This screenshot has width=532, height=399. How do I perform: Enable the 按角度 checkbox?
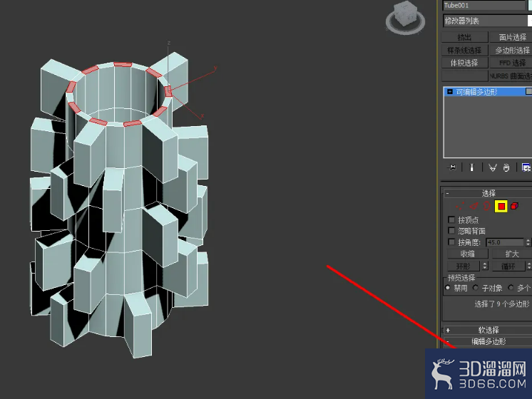coord(451,242)
